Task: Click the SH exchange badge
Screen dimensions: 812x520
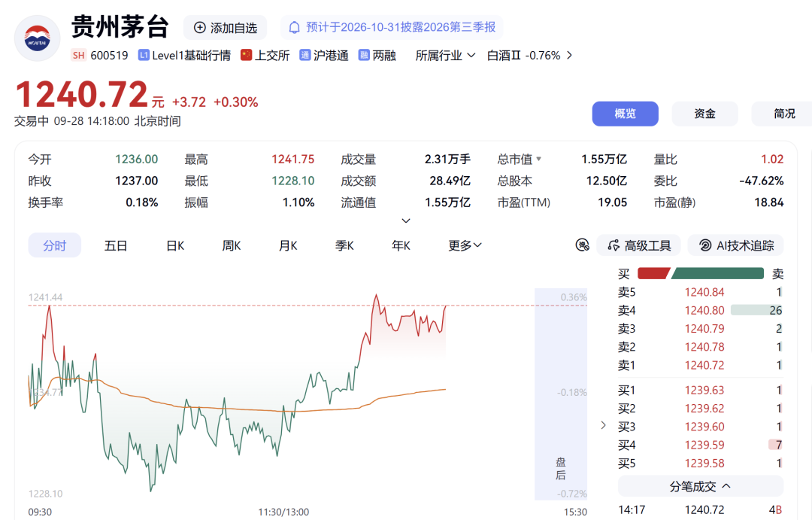Action: pyautogui.click(x=79, y=56)
